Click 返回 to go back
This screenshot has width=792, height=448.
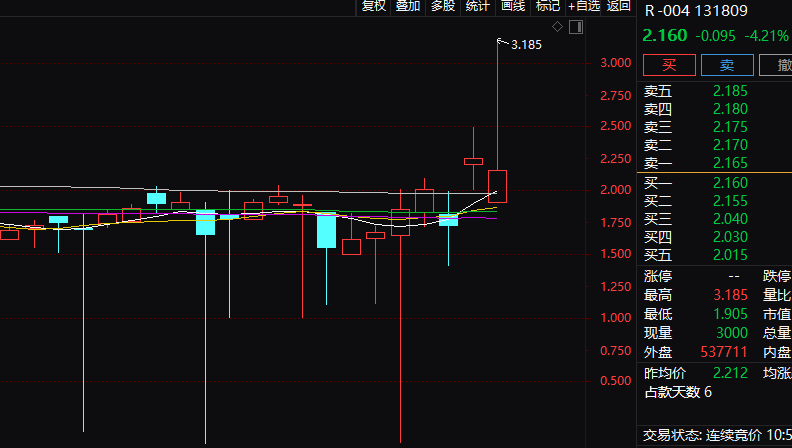tap(618, 7)
